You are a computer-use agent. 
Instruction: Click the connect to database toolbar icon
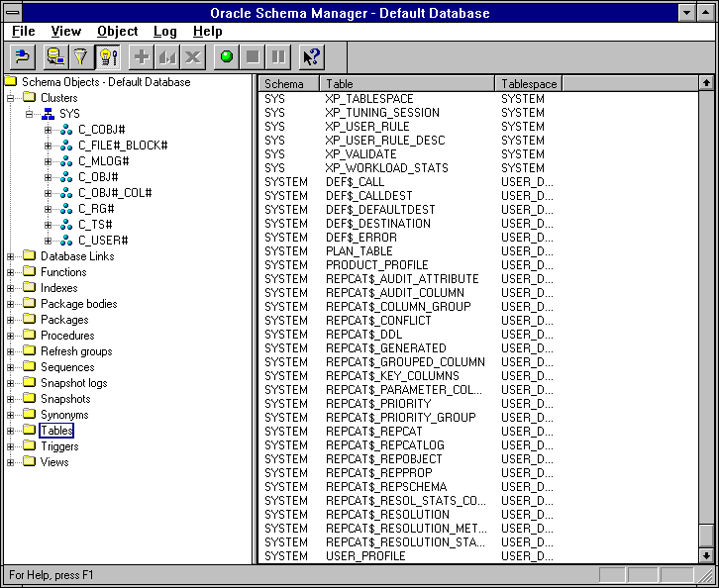(x=22, y=56)
